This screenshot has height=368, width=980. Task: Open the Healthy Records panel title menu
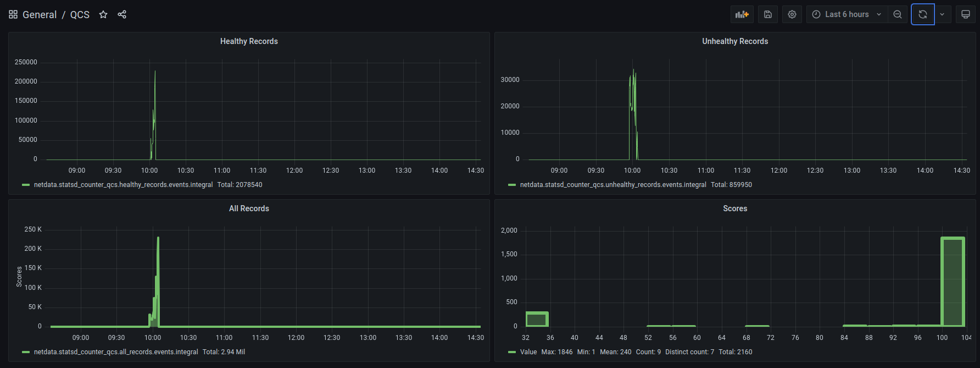(x=249, y=41)
